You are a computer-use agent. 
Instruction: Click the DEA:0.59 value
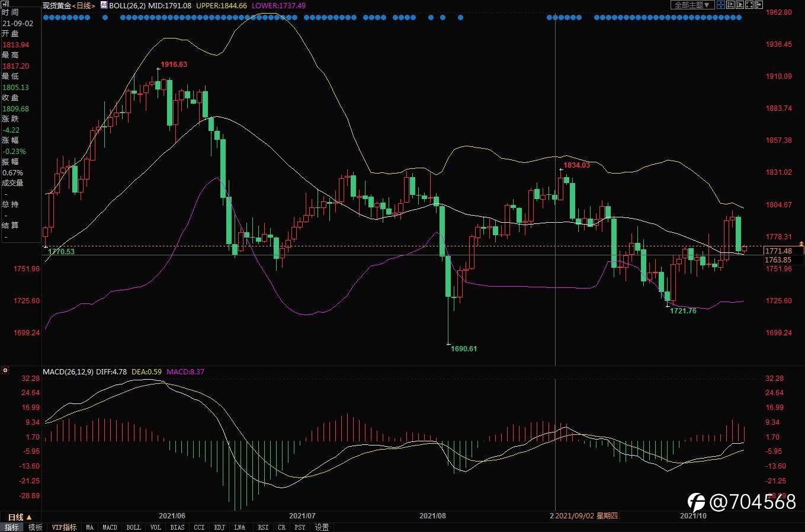click(x=146, y=372)
